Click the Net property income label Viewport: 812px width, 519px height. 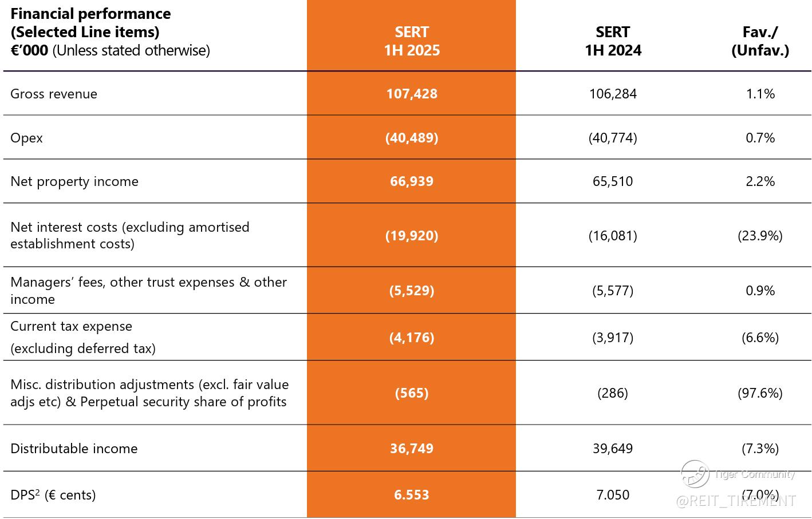[74, 181]
